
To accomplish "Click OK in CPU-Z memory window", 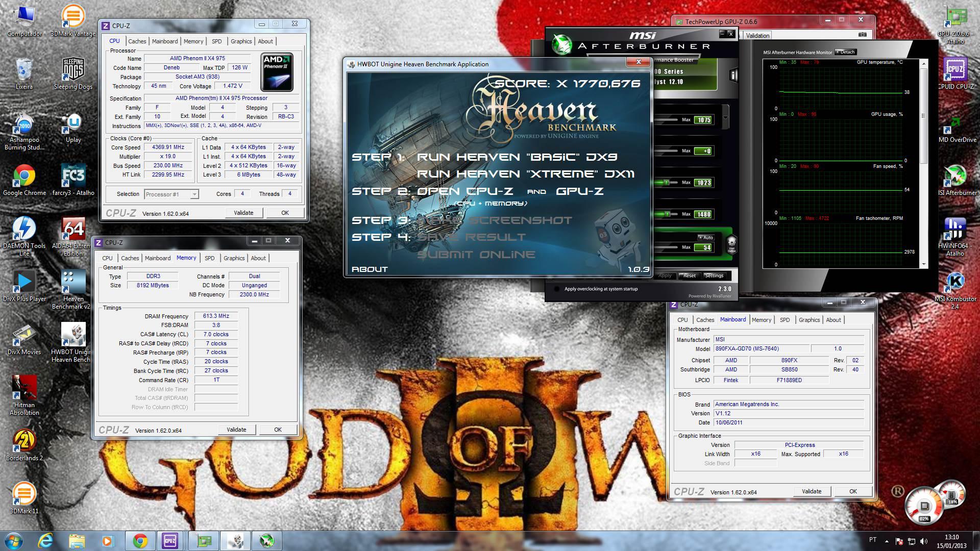I will pos(278,430).
